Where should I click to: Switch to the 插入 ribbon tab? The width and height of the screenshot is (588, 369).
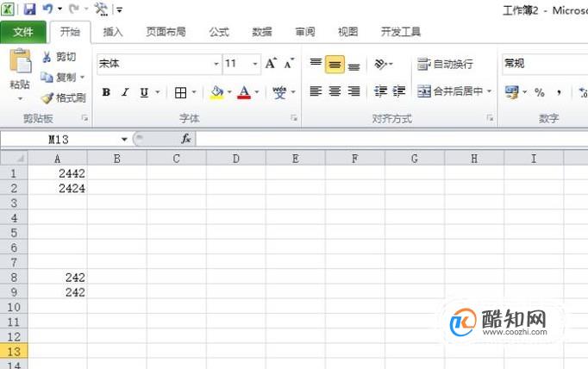point(113,32)
